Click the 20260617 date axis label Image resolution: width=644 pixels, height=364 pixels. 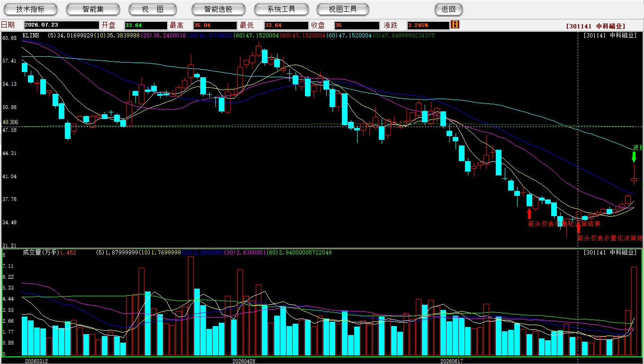[x=451, y=361]
